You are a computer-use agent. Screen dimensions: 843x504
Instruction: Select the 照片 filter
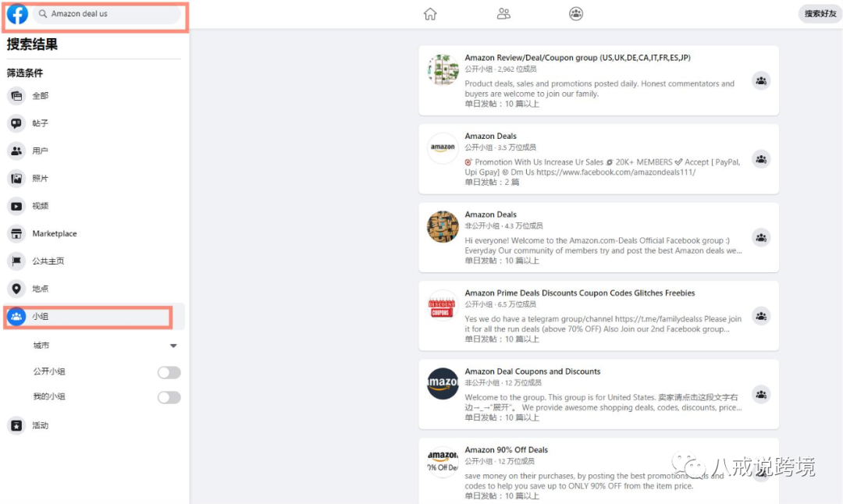point(94,179)
